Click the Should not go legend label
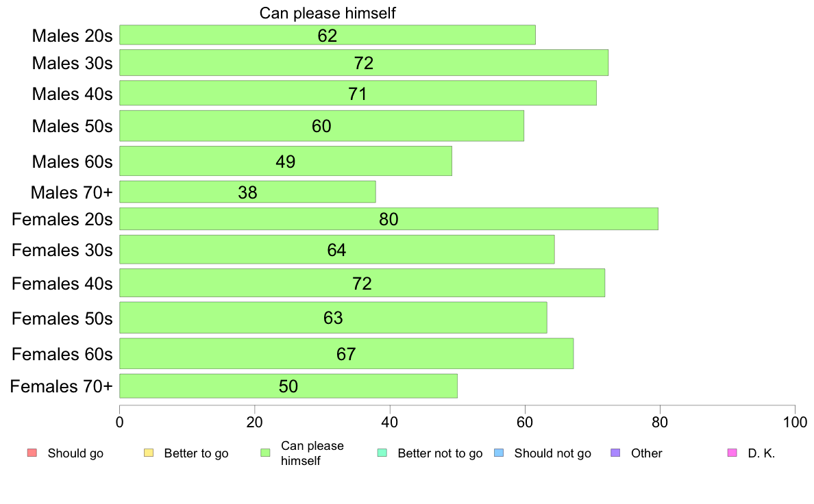Image resolution: width=814 pixels, height=504 pixels. [553, 453]
